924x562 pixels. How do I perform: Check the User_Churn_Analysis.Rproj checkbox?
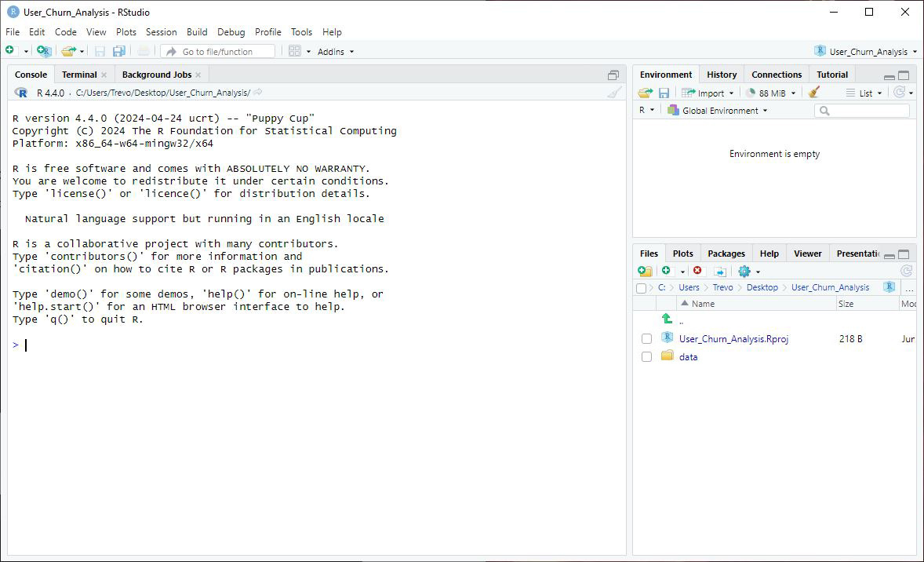point(646,338)
